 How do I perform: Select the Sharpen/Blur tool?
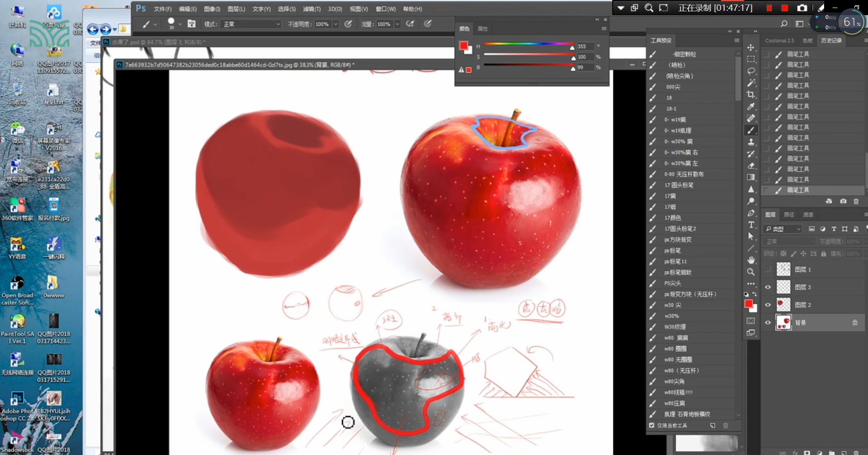pyautogui.click(x=751, y=189)
